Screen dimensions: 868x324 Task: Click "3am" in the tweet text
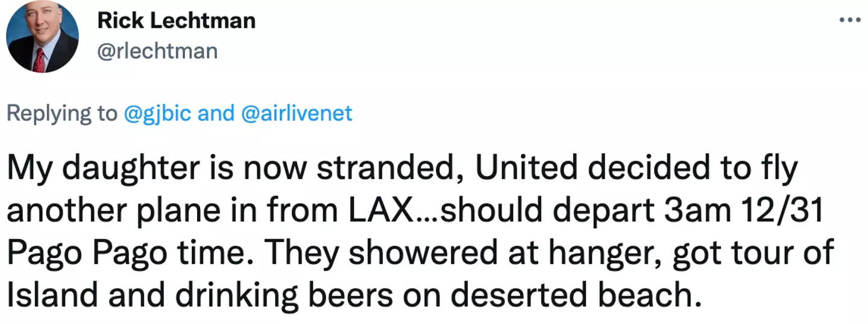click(690, 211)
